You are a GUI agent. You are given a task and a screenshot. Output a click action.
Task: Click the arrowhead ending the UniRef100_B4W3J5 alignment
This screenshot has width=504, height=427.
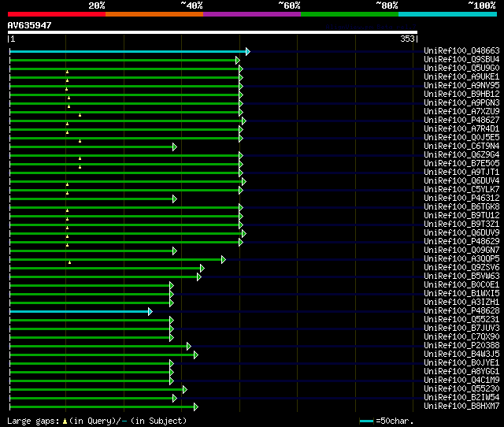coord(196,355)
